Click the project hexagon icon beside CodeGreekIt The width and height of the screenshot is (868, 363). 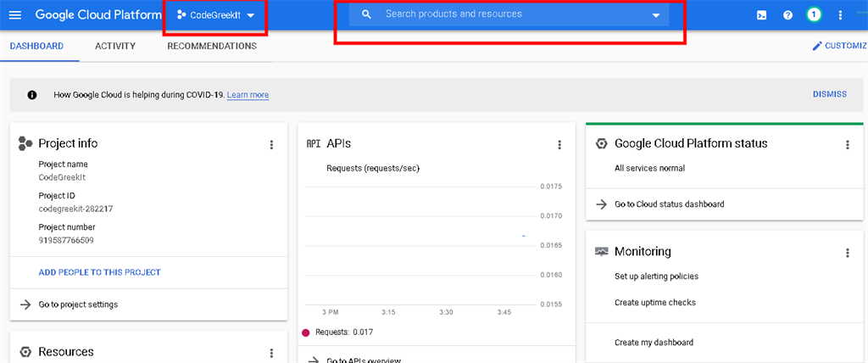point(181,15)
